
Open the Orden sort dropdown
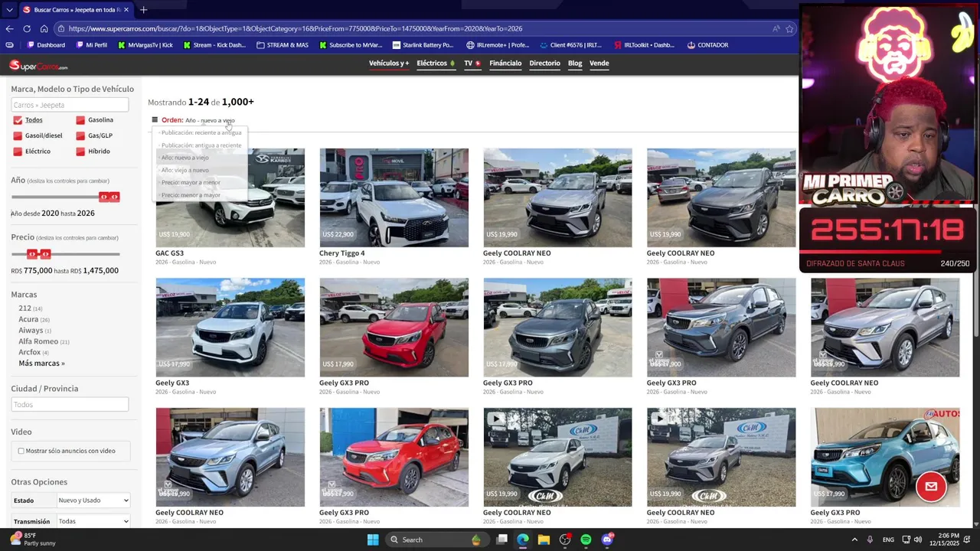tap(210, 120)
